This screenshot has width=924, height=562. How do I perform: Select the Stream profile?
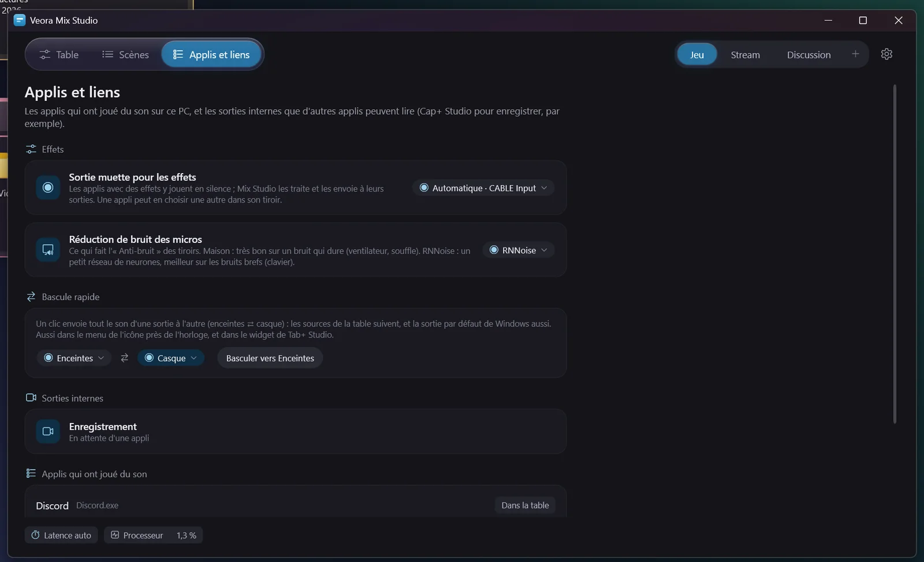(745, 55)
